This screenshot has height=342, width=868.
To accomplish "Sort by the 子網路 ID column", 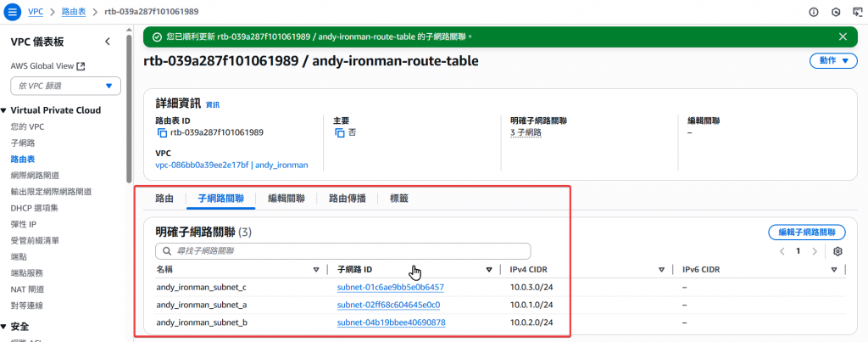I will point(489,270).
